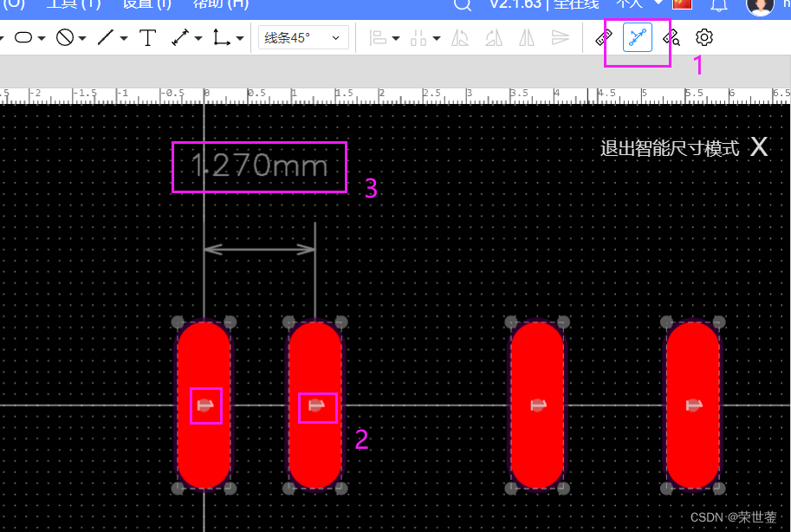Open the pad shape tool dropdown arrow
Image resolution: width=791 pixels, height=532 pixels.
[42, 38]
